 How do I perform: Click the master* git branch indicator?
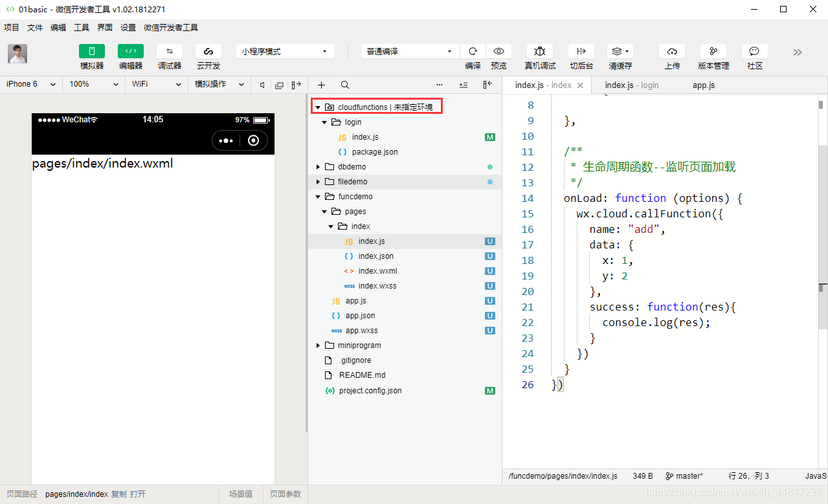685,476
